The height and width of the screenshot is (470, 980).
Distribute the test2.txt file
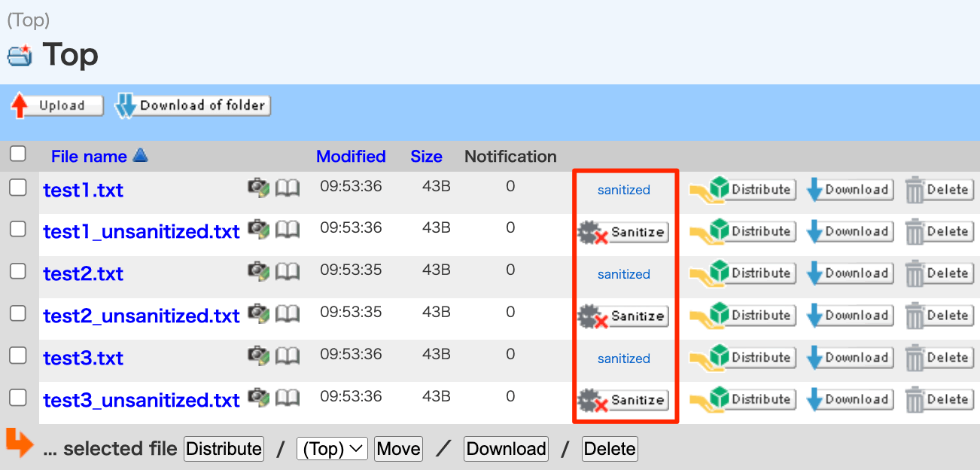click(742, 274)
